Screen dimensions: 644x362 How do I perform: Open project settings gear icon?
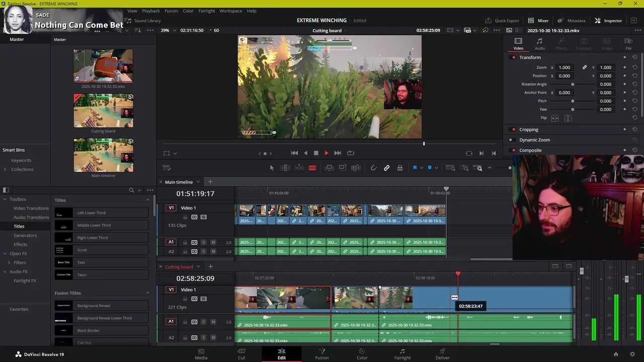[632, 354]
